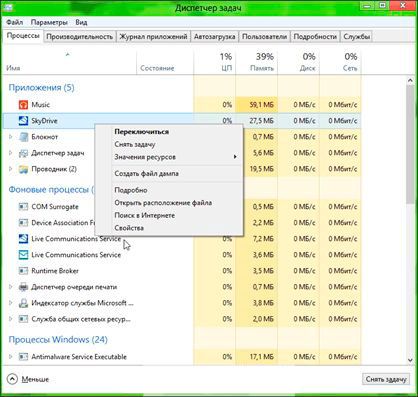This screenshot has width=418, height=397.
Task: Select the Процессы tab
Action: point(23,36)
